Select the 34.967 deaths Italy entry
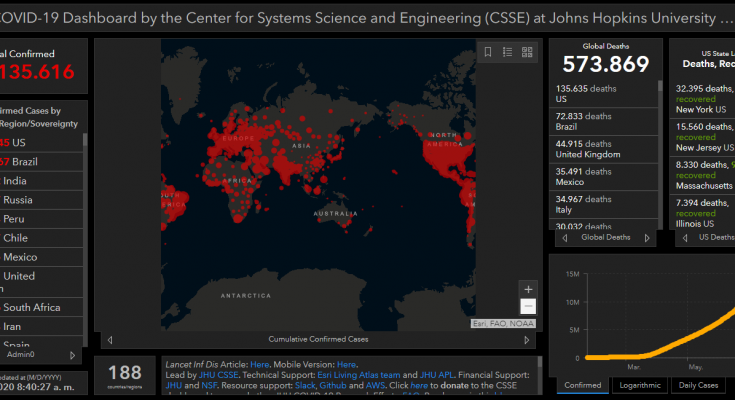Image resolution: width=735 pixels, height=400 pixels. [604, 204]
